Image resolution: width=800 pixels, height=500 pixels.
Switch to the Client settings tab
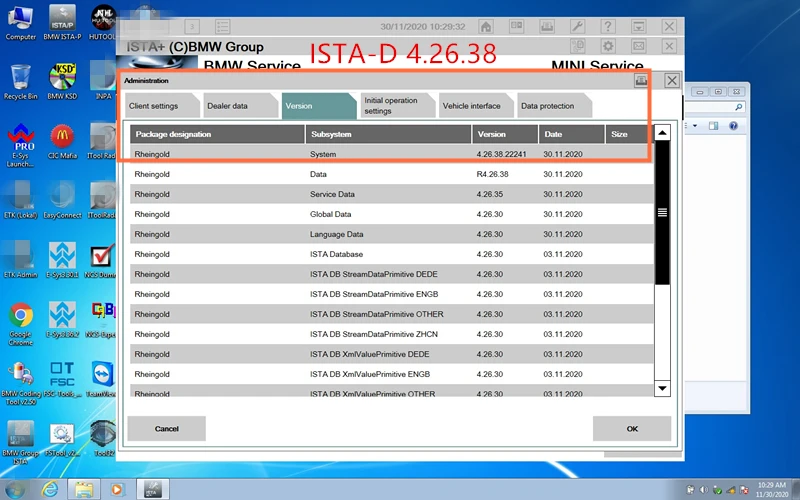click(x=162, y=106)
